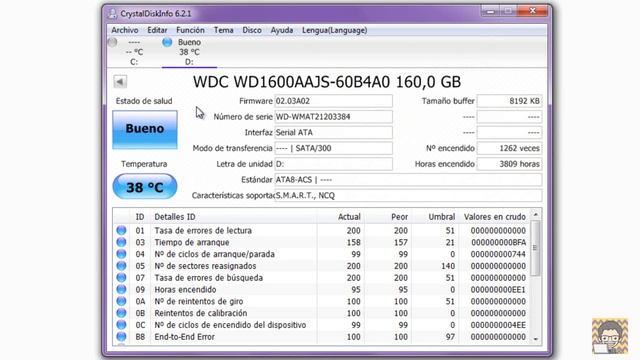Click raw value 000000000744
This screenshot has height=360, width=640.
498,254
